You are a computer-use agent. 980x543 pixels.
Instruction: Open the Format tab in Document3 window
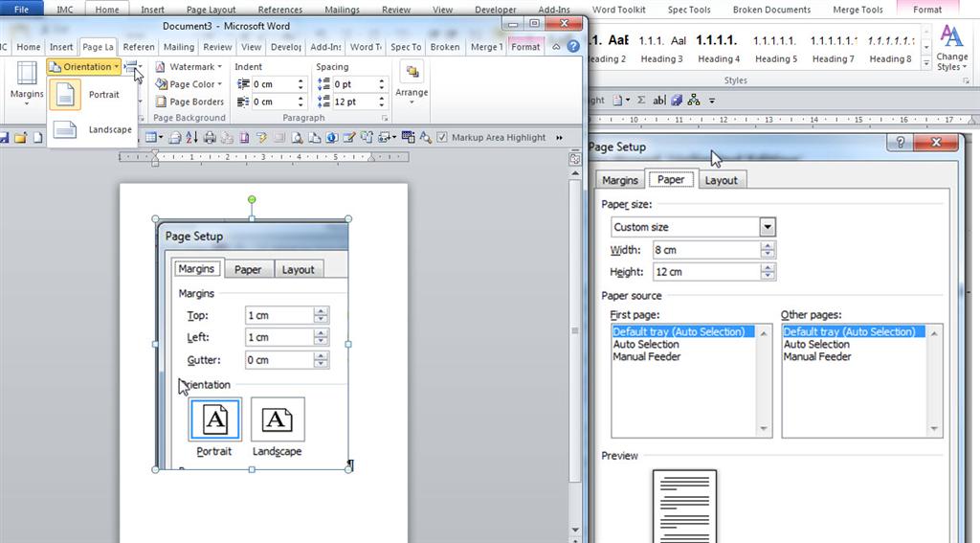pyautogui.click(x=525, y=47)
